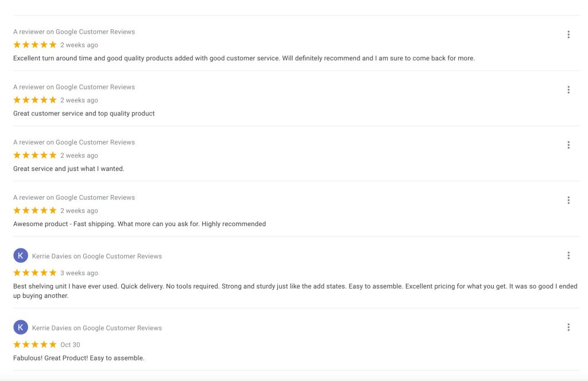Screen dimensions: 588x381
Task: Click the fifth star on Kerrie Davies' rating
Action: (x=53, y=273)
